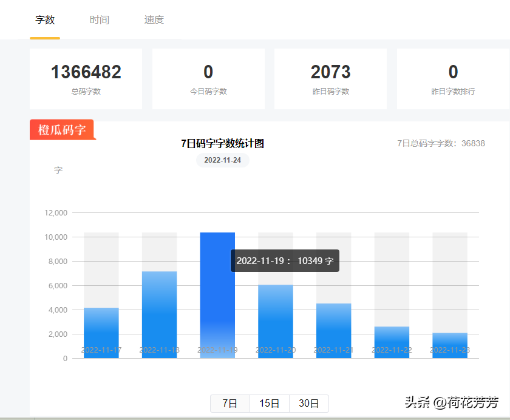The image size is (510, 420).
Task: Select the 2022-11-18 bar
Action: (159, 314)
